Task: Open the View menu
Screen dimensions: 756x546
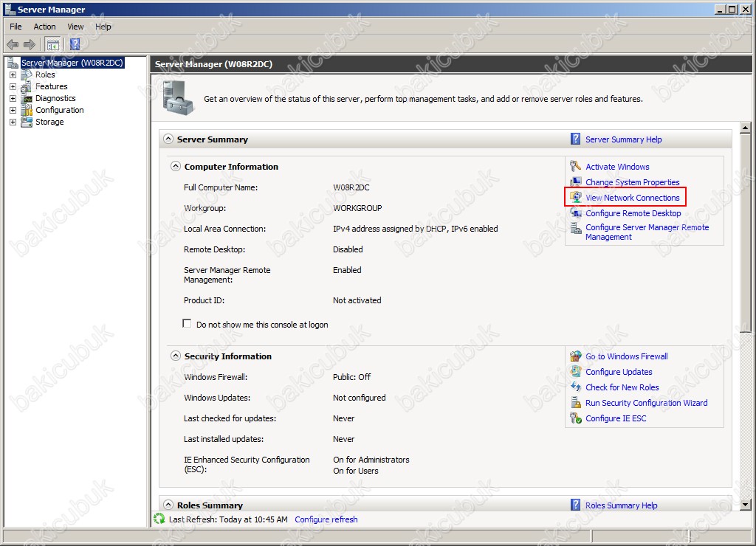Action: click(75, 27)
